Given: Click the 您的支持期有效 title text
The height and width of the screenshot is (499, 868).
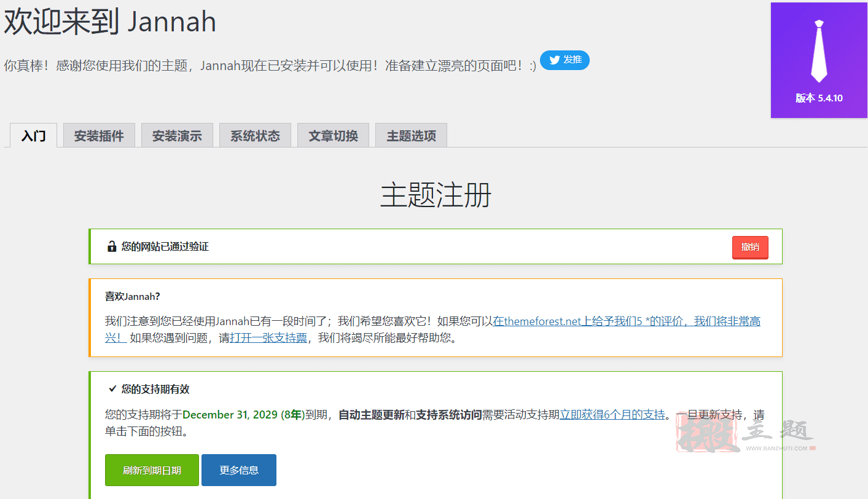Looking at the screenshot, I should point(155,389).
